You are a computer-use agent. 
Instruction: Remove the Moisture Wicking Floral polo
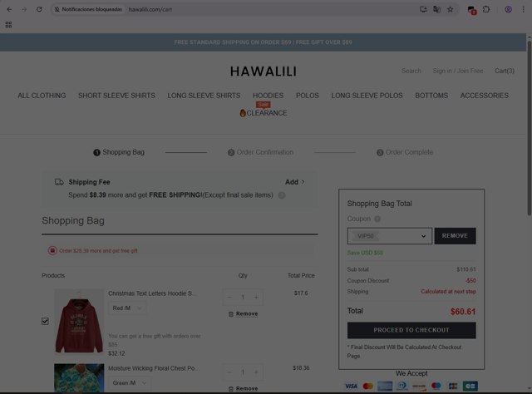coord(244,388)
